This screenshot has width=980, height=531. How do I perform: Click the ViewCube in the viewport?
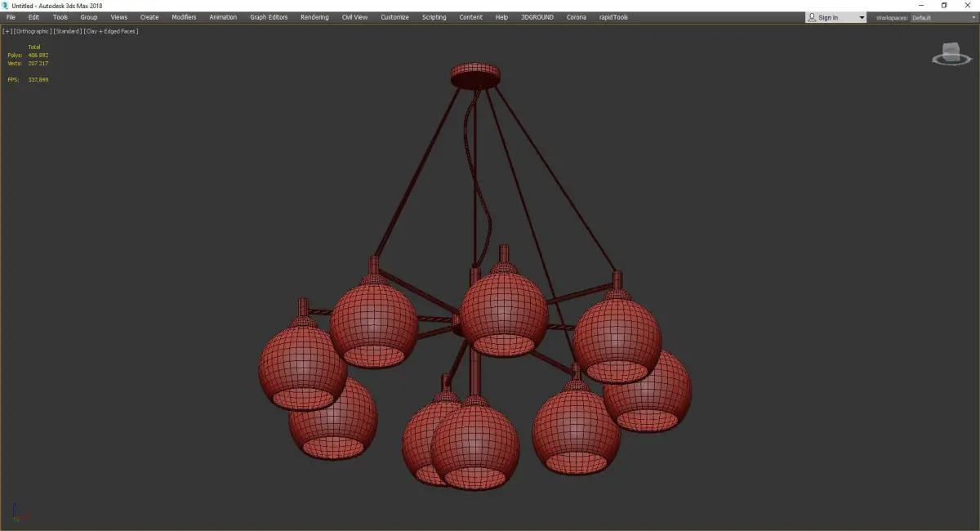point(951,53)
